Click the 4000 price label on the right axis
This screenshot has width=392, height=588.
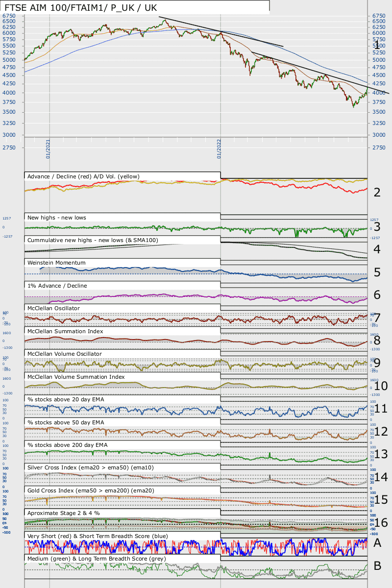pos(379,93)
